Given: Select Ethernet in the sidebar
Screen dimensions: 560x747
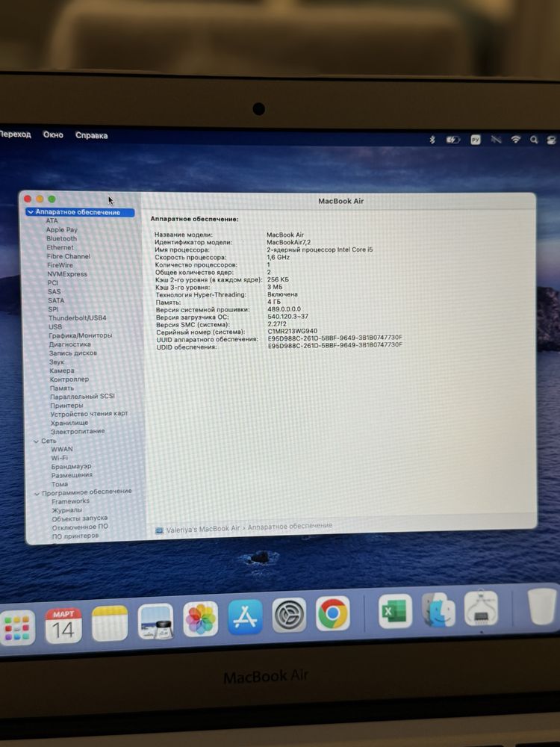Looking at the screenshot, I should pyautogui.click(x=60, y=247).
